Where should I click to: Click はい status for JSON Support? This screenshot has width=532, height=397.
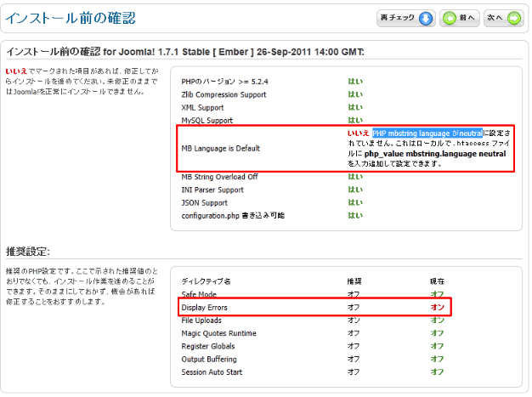point(355,202)
